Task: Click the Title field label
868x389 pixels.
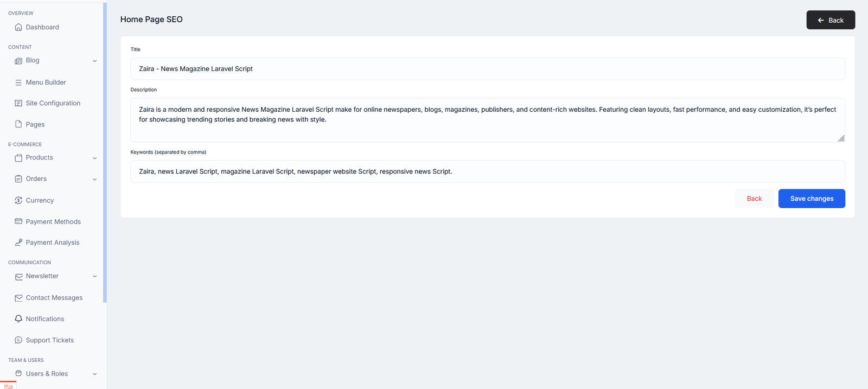Action: point(136,49)
